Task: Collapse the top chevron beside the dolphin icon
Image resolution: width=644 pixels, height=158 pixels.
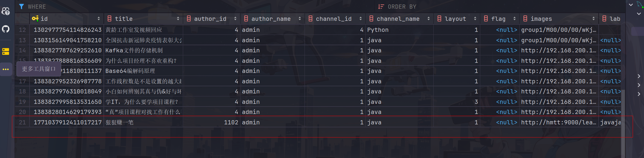Action: (x=631, y=5)
